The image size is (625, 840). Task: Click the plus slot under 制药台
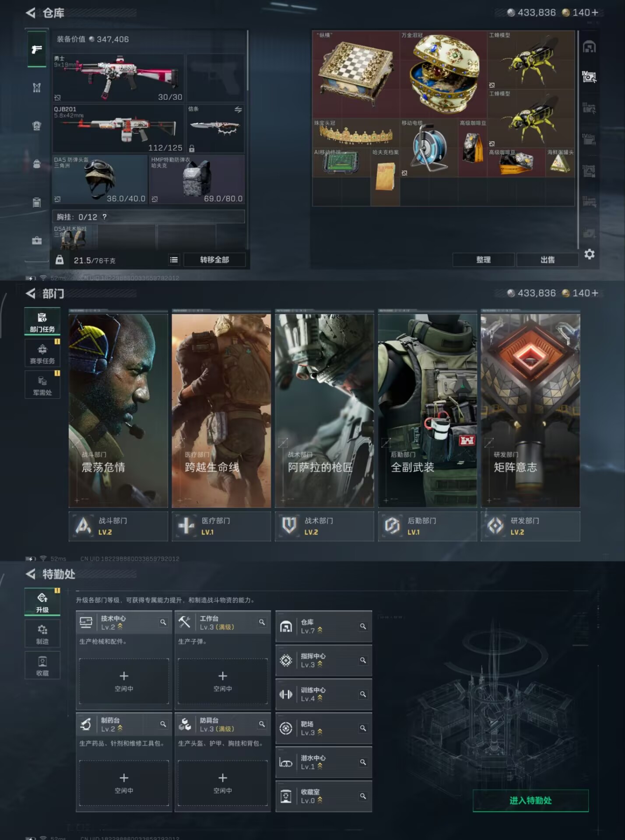pyautogui.click(x=124, y=783)
